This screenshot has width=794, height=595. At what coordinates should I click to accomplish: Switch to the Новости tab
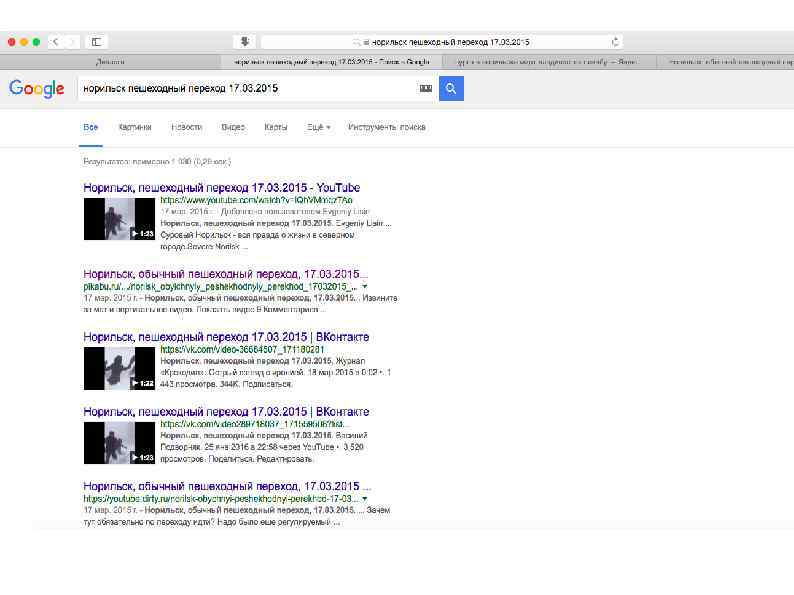[x=186, y=127]
